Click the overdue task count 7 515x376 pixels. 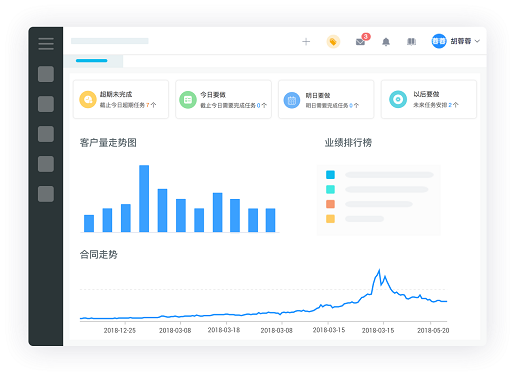[x=147, y=105]
